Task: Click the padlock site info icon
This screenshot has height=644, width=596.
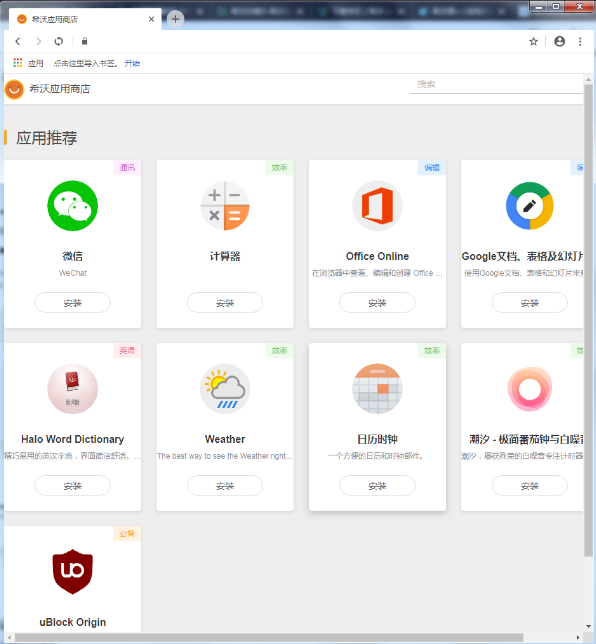Action: pyautogui.click(x=84, y=41)
